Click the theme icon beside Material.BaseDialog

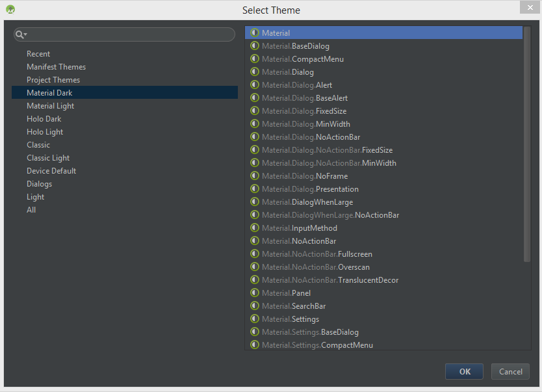[x=255, y=46]
